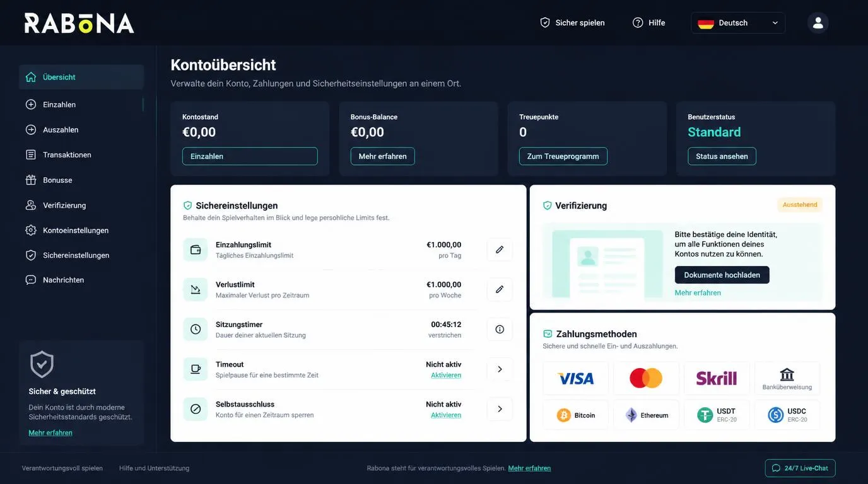Open Sichereinstellungen in the sidebar
The width and height of the screenshot is (868, 484).
81,255
